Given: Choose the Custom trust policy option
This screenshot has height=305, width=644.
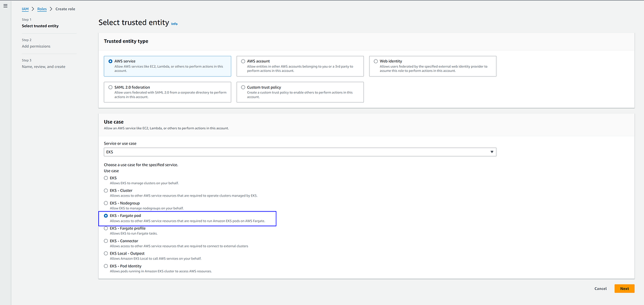Looking at the screenshot, I should [243, 87].
